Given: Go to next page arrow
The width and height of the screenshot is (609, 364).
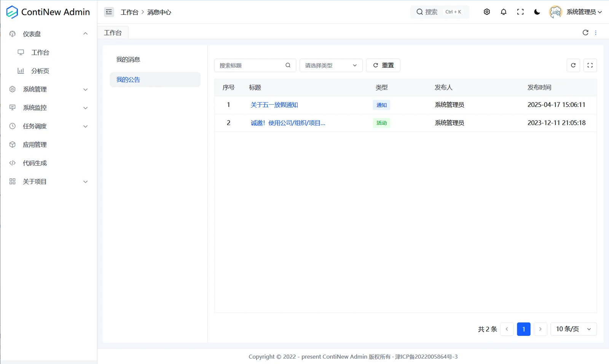Looking at the screenshot, I should point(540,329).
